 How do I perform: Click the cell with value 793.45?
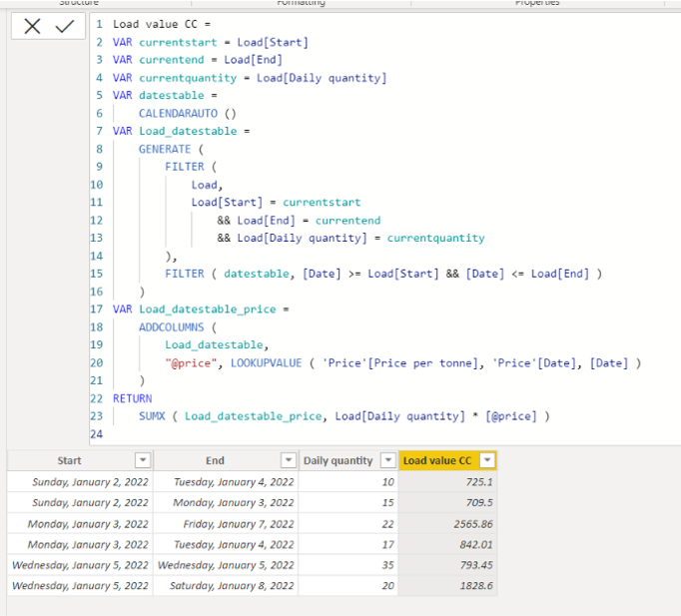(447, 565)
